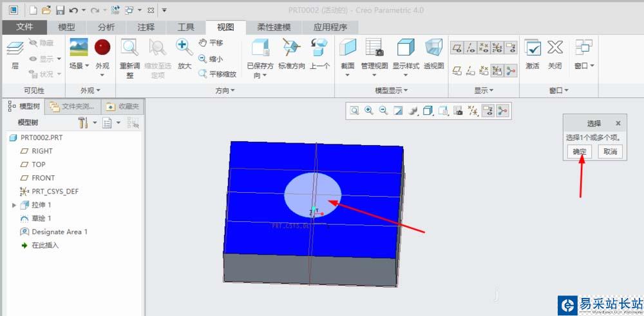Click the Regenerate icon in quick access toolbar

tap(115, 10)
